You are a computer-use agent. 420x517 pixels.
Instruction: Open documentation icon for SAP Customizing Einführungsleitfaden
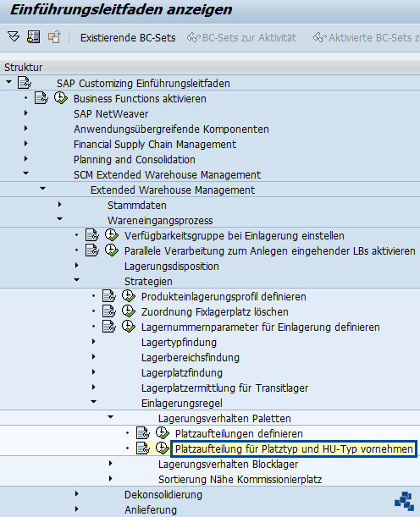[25, 83]
